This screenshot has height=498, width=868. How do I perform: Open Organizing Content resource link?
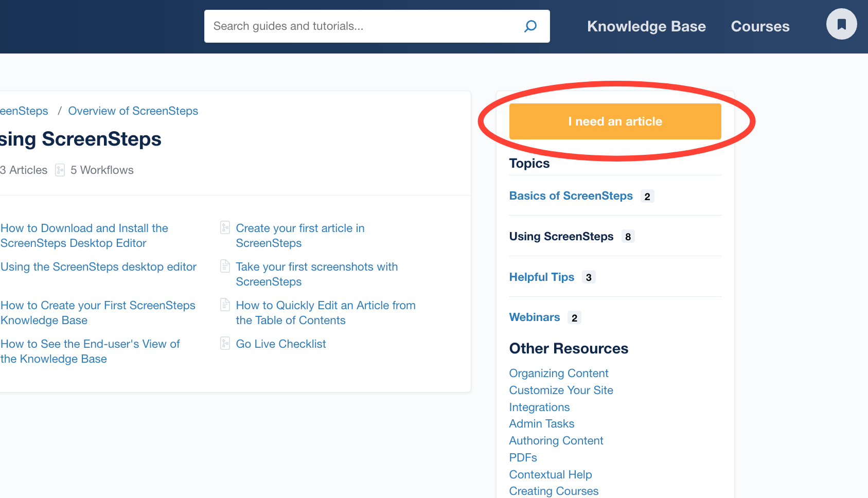click(558, 373)
